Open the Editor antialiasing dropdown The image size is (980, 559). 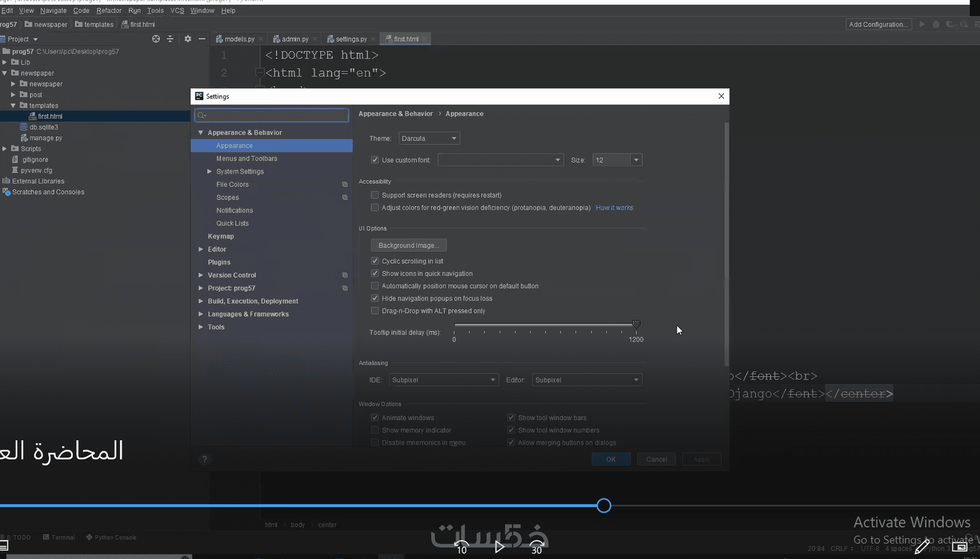587,380
